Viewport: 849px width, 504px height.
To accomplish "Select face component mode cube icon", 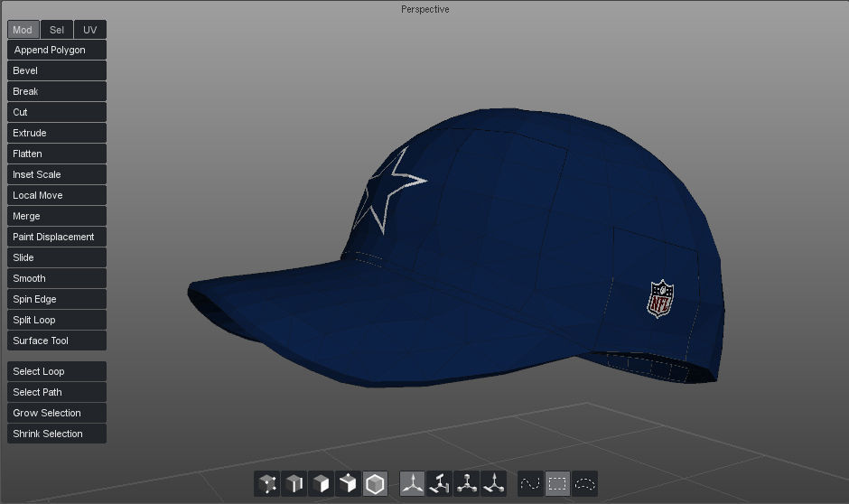I will click(321, 483).
